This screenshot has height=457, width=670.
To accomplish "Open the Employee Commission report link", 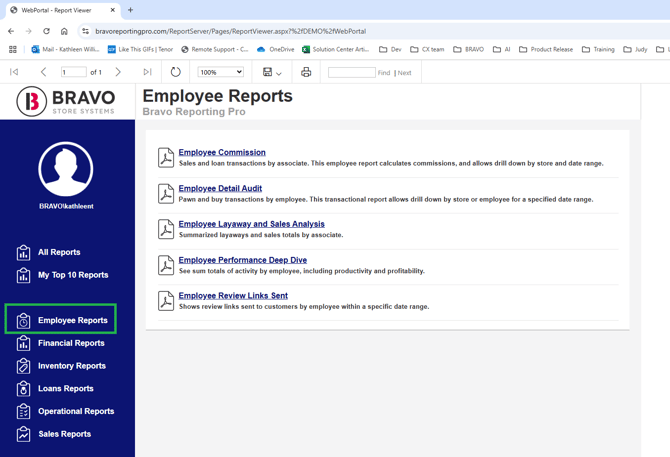I will pos(222,152).
